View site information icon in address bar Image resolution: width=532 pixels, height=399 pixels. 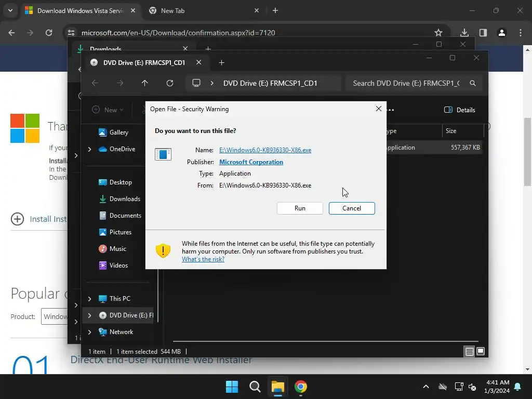tap(71, 33)
